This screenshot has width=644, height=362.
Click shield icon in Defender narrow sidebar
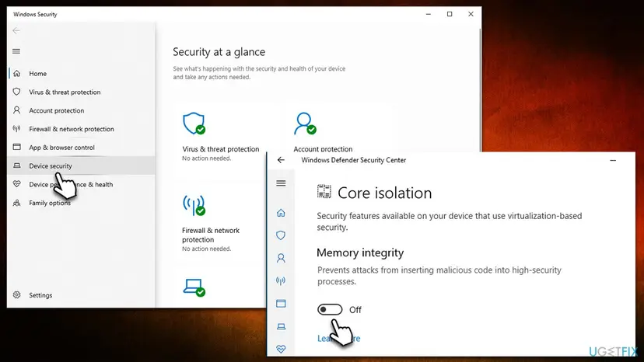pyautogui.click(x=281, y=235)
